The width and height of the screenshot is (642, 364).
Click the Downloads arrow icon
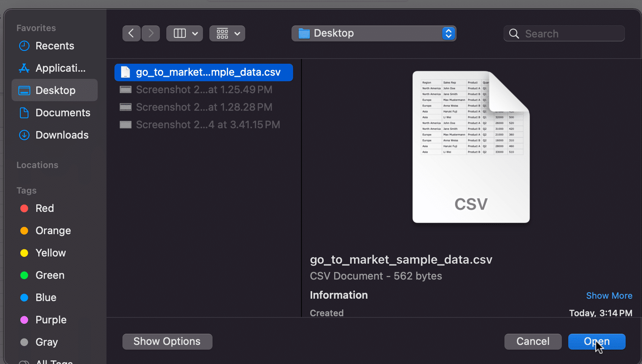pos(24,135)
